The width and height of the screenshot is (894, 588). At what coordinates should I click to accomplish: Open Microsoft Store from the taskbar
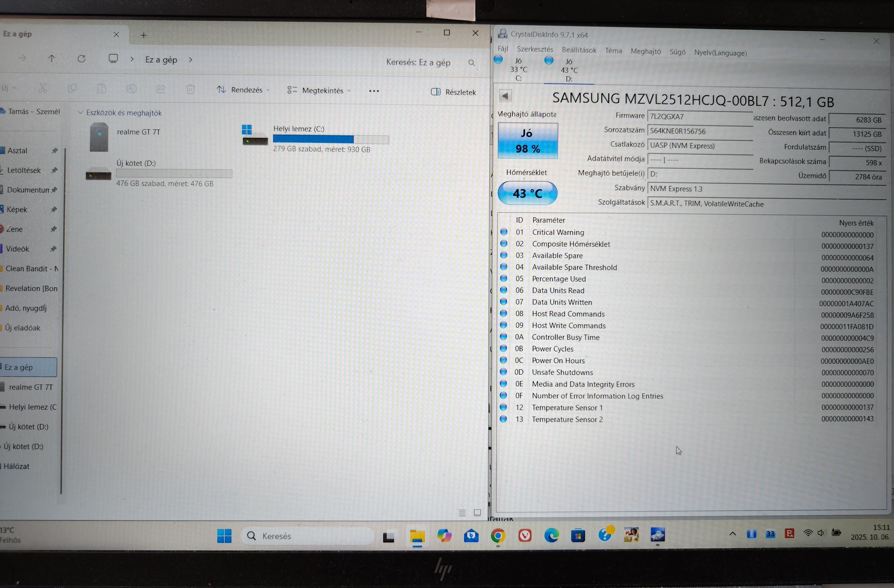click(578, 535)
